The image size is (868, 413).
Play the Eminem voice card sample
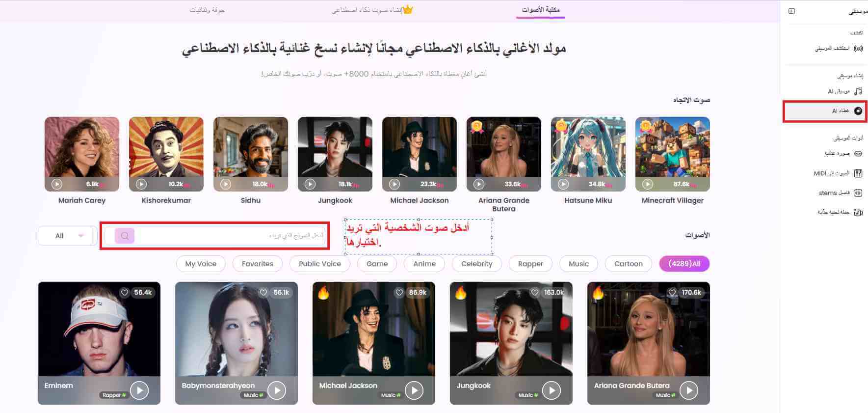(139, 390)
